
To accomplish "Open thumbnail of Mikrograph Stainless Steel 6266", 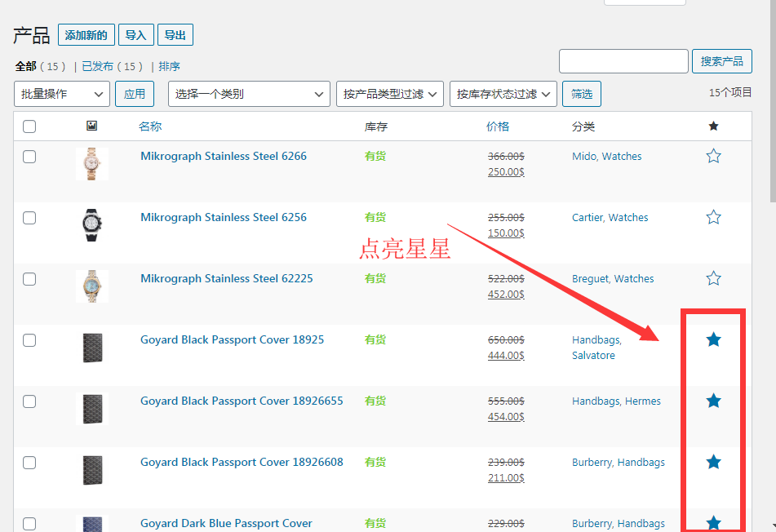I will 92,164.
